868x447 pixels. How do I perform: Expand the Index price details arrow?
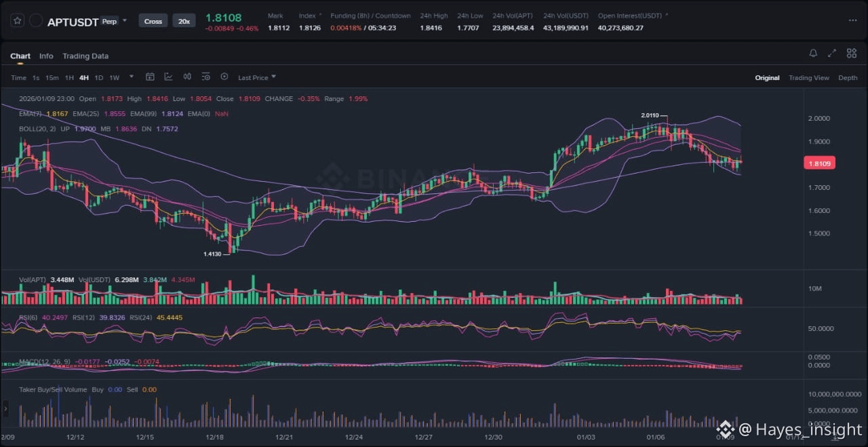pyautogui.click(x=320, y=15)
